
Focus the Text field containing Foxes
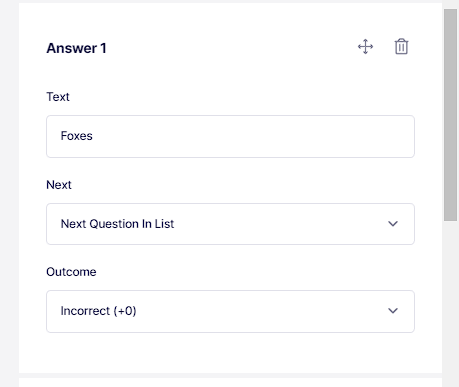coord(230,136)
